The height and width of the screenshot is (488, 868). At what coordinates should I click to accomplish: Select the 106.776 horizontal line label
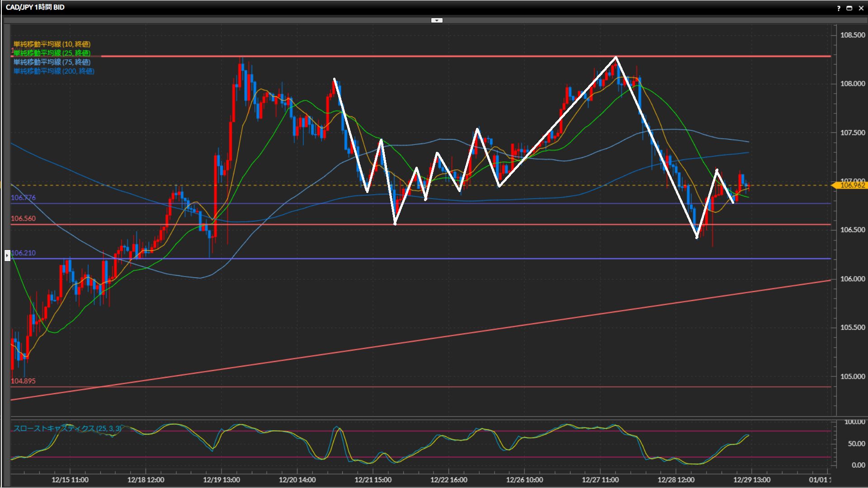pyautogui.click(x=23, y=197)
